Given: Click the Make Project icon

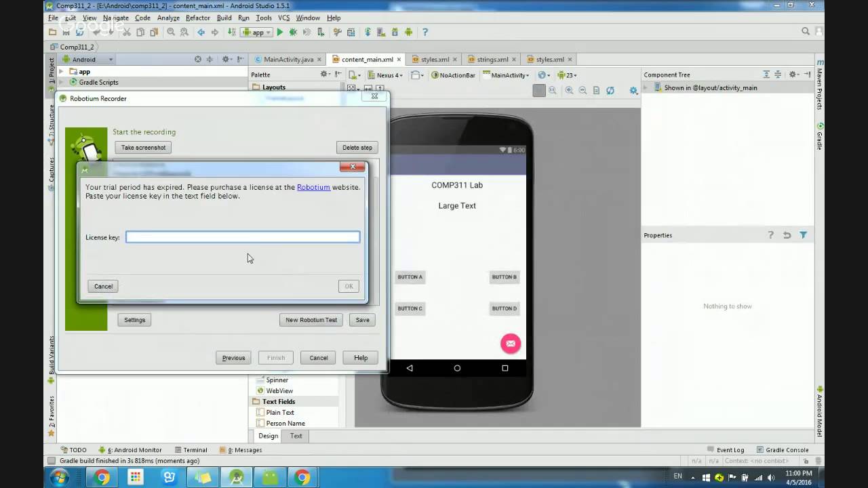Looking at the screenshot, I should (232, 32).
